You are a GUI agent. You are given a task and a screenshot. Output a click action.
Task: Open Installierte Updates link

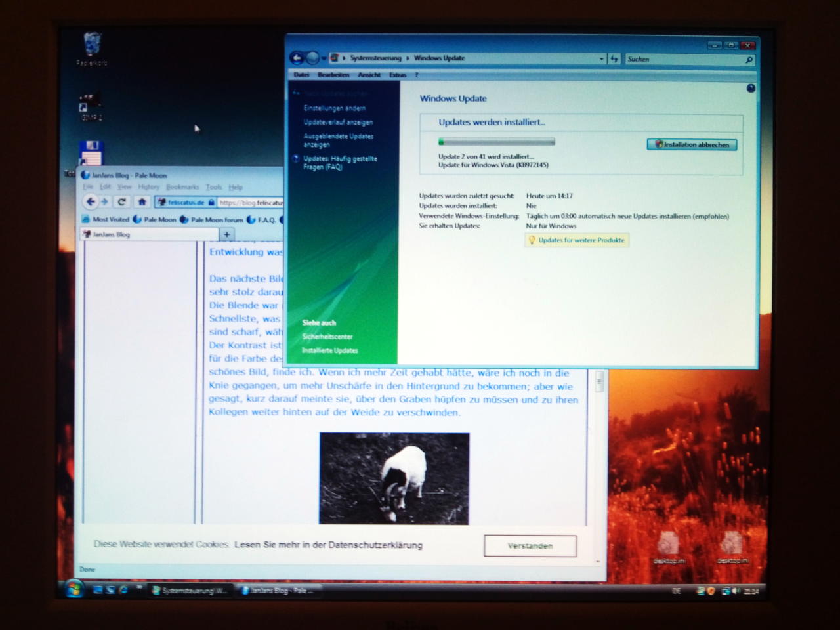[x=330, y=350]
